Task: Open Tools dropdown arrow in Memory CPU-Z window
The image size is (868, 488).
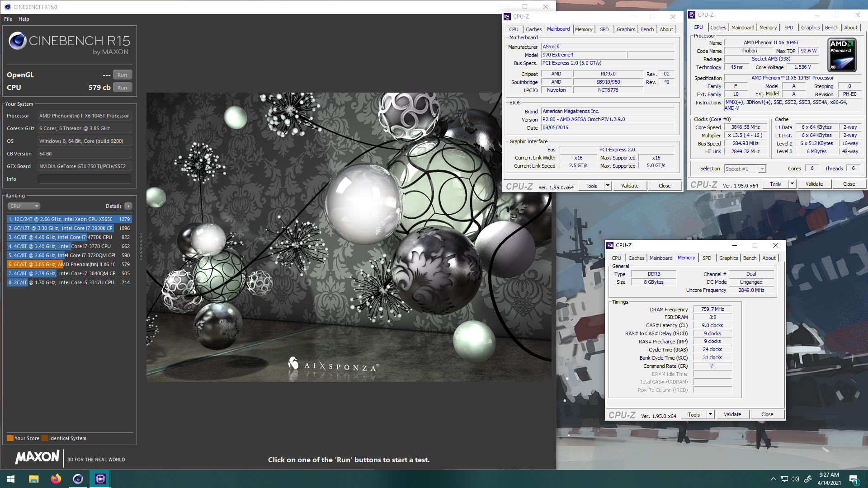Action: tap(710, 414)
